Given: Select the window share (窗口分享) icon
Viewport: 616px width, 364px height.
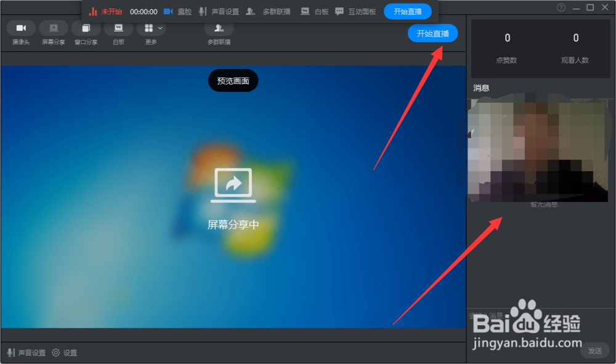Looking at the screenshot, I should [86, 28].
